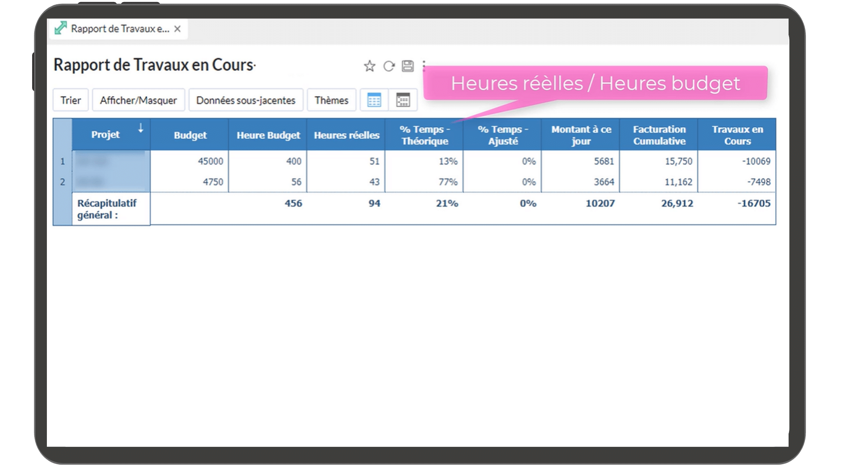The image size is (868, 469).
Task: Open Données sous-jacentes
Action: click(x=246, y=100)
